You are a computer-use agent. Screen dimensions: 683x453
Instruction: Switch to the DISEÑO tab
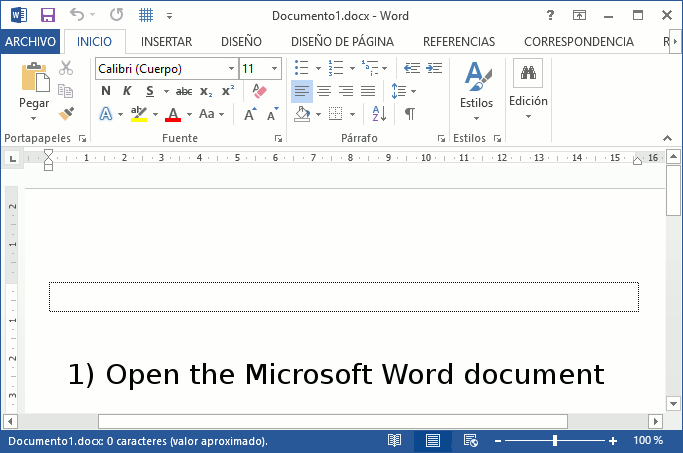point(241,41)
